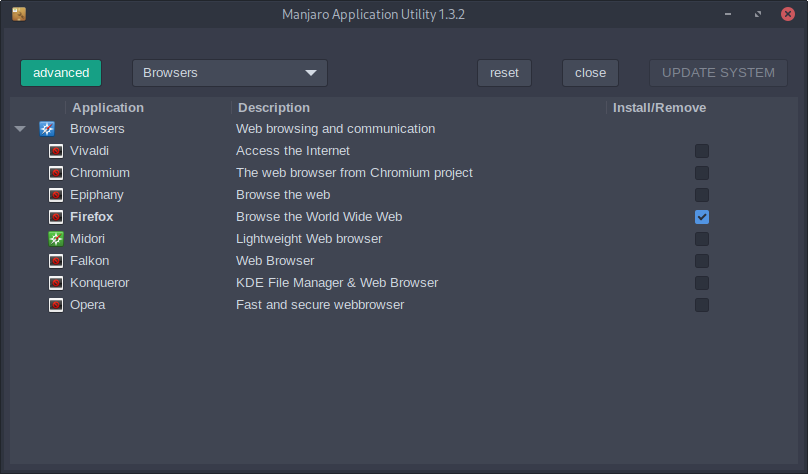
Task: Click the green Midori application icon
Action: (x=56, y=239)
